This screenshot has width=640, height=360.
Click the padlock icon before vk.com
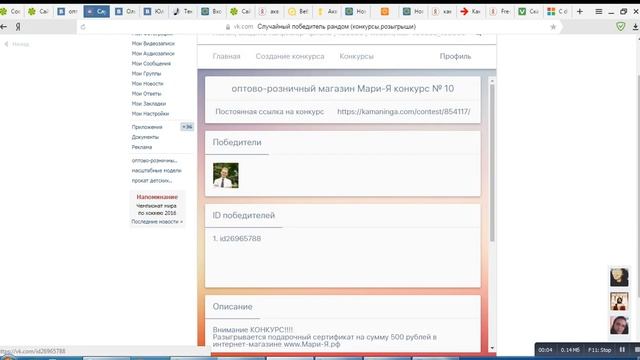(x=228, y=27)
